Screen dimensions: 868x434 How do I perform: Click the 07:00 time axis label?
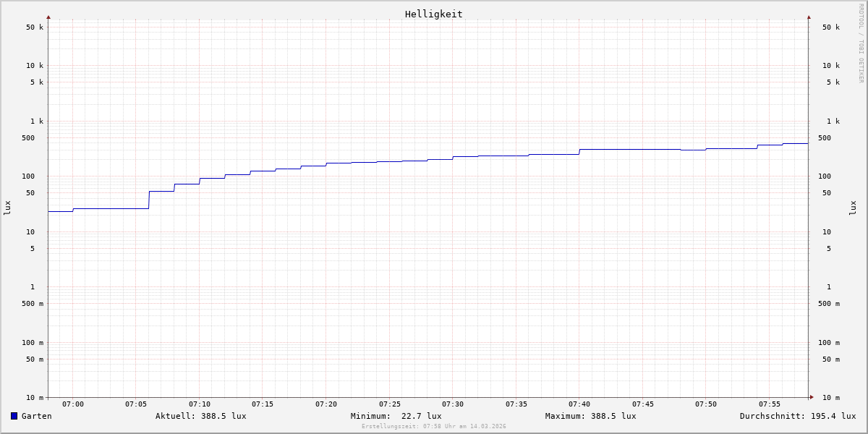pyautogui.click(x=72, y=404)
